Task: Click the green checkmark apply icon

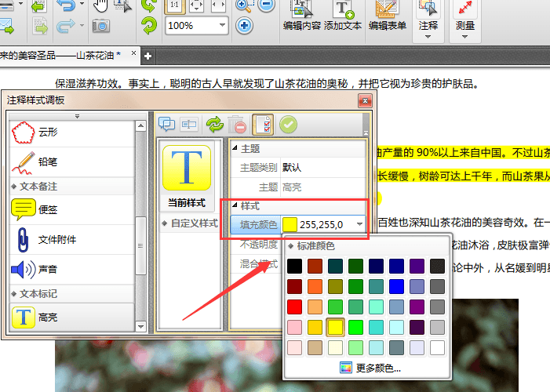Action: coord(288,124)
